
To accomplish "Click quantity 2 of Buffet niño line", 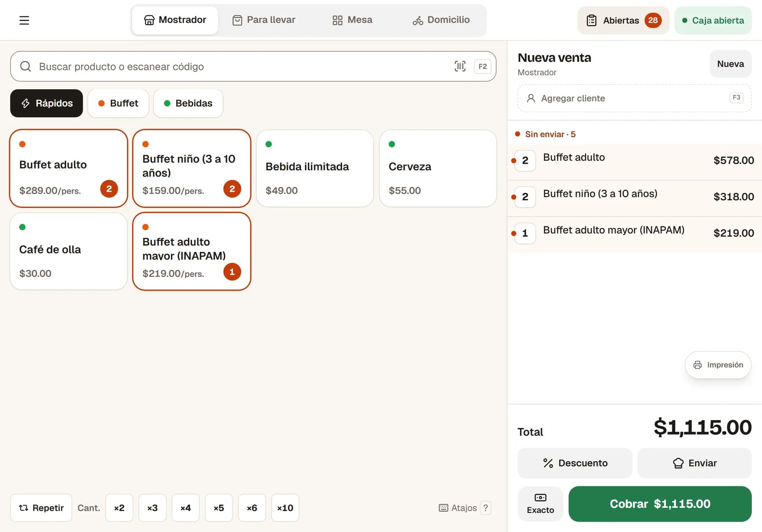I will [x=525, y=197].
